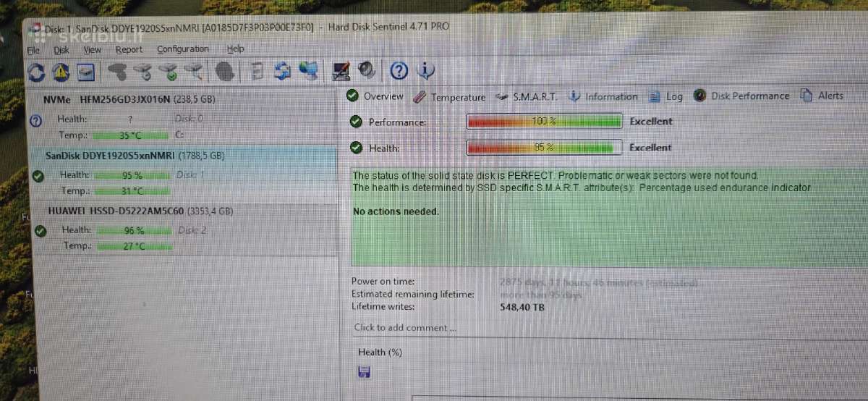This screenshot has height=401, width=868.
Task: Click the Refresh arrows toolbar icon
Action: 36,72
